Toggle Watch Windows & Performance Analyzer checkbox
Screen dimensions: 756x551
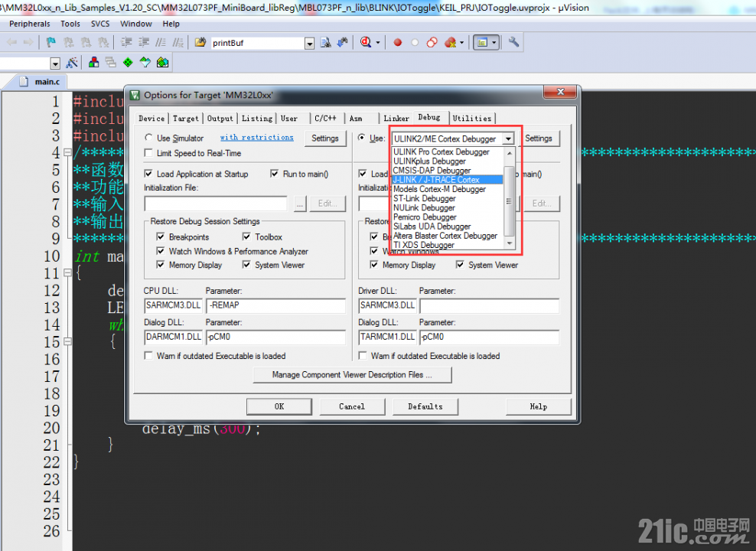[x=161, y=251]
